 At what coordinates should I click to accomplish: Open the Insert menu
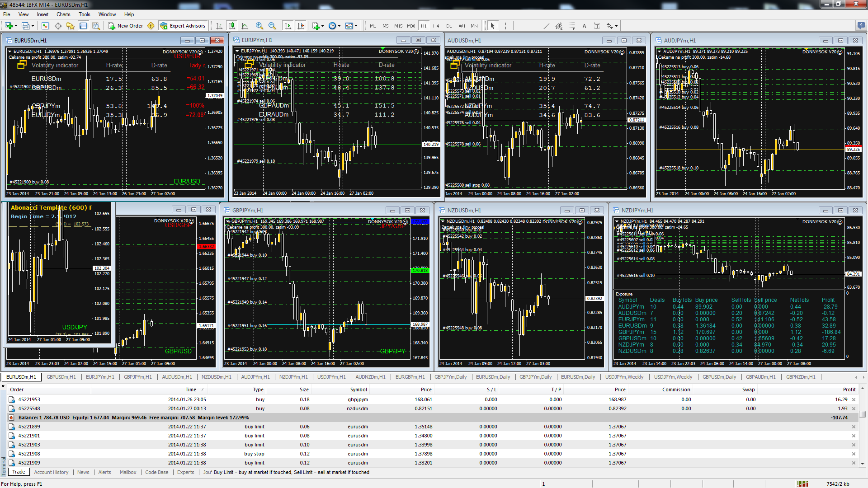[x=42, y=14]
